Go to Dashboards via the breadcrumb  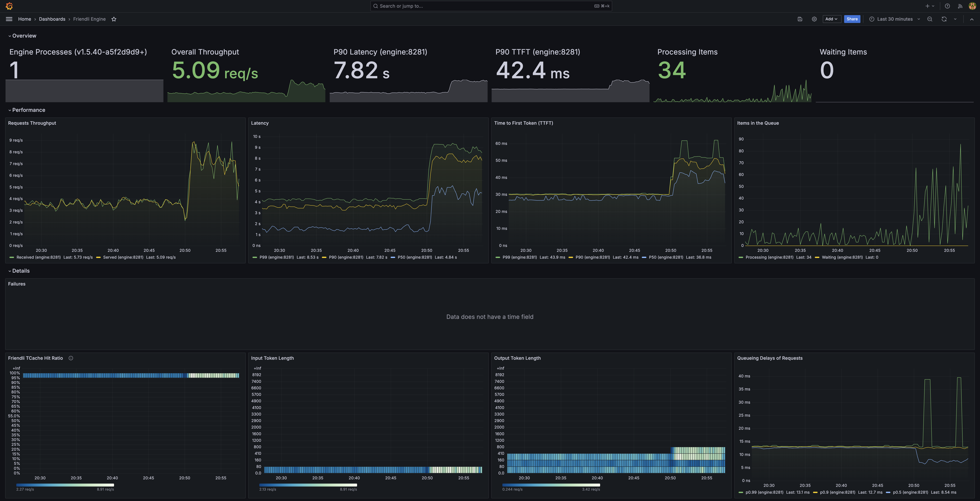(52, 19)
